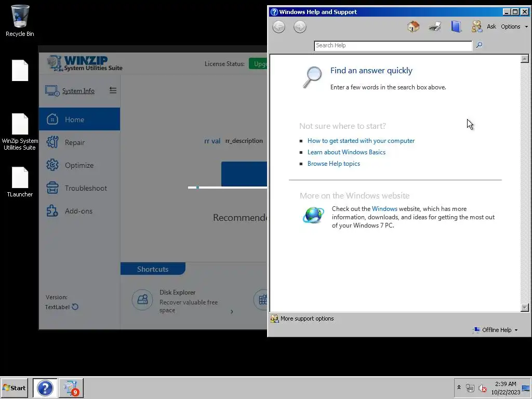Open the Recycle Bin desktop icon
The height and width of the screenshot is (399, 532).
point(20,21)
